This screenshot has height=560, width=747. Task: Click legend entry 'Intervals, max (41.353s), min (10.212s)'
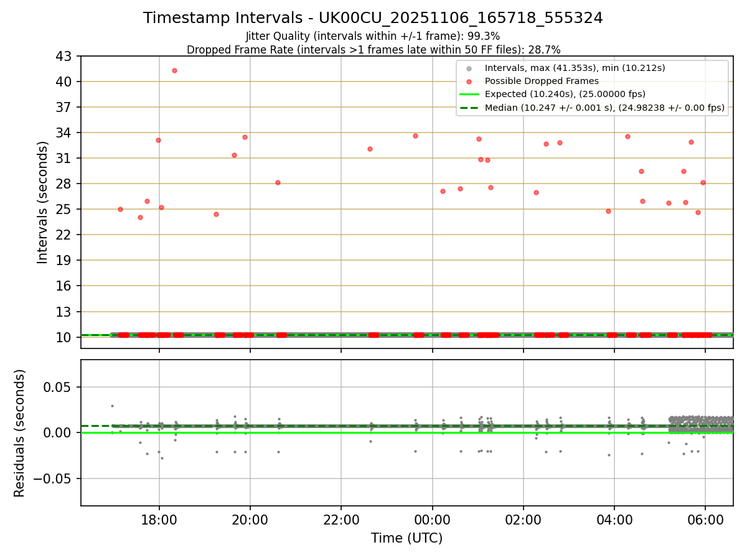click(x=575, y=68)
